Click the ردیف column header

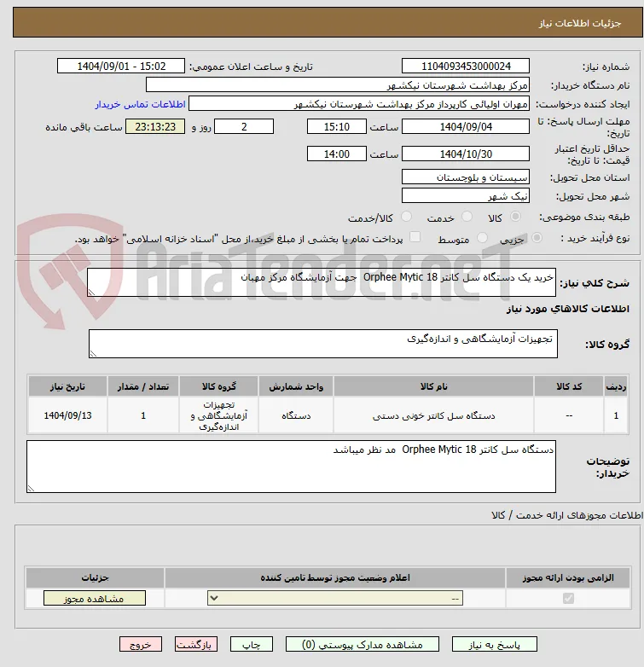[x=616, y=386]
